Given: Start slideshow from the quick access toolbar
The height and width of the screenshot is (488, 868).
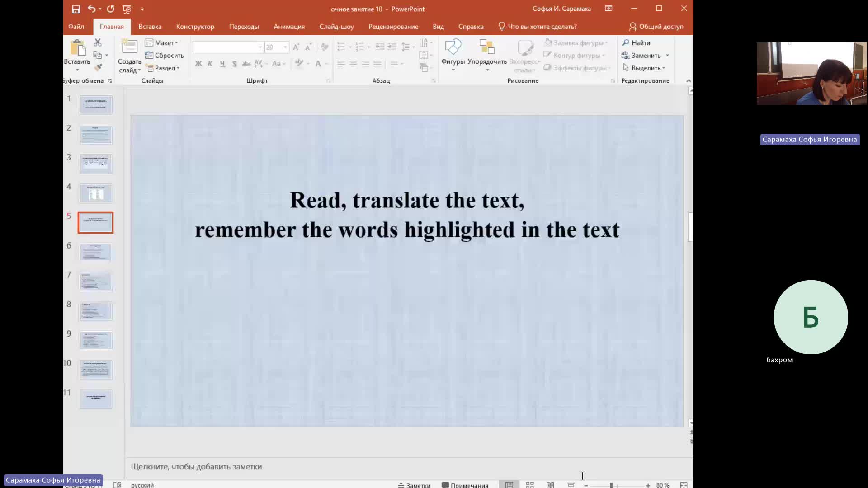Looking at the screenshot, I should pos(127,9).
